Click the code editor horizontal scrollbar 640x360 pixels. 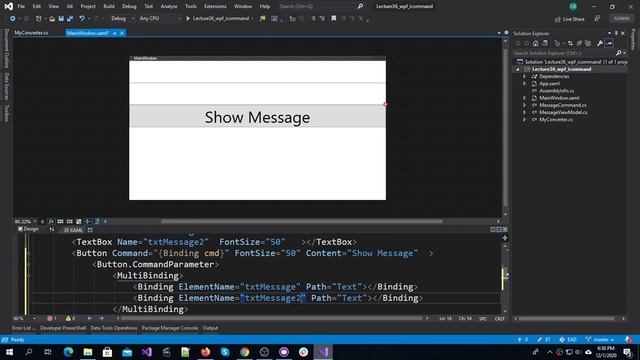[271, 318]
